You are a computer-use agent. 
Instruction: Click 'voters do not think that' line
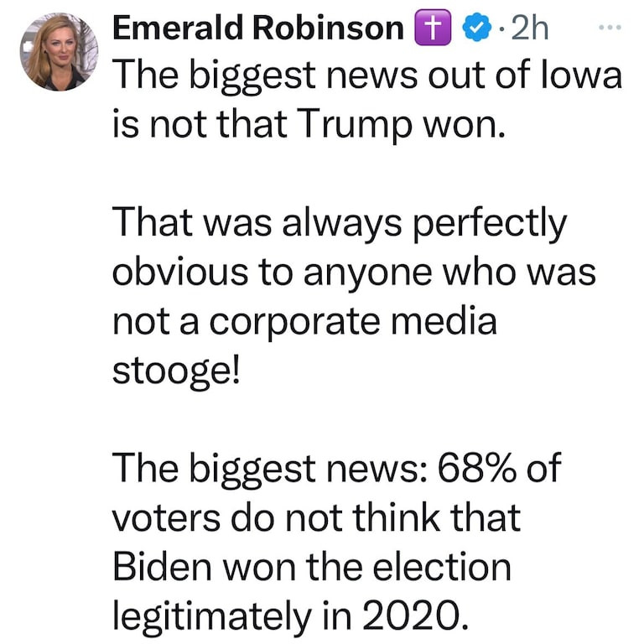pos(316,519)
